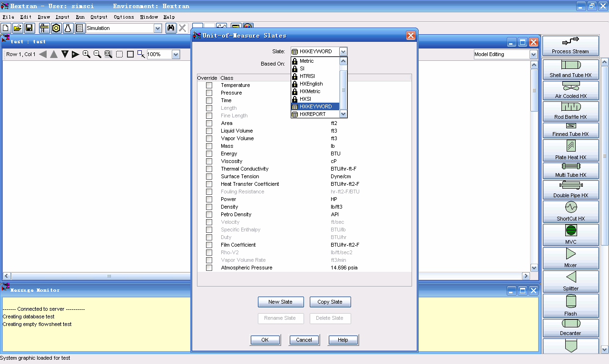Open the 100% zoom level dropdown
Screen dimensions: 609x364
pyautogui.click(x=176, y=54)
